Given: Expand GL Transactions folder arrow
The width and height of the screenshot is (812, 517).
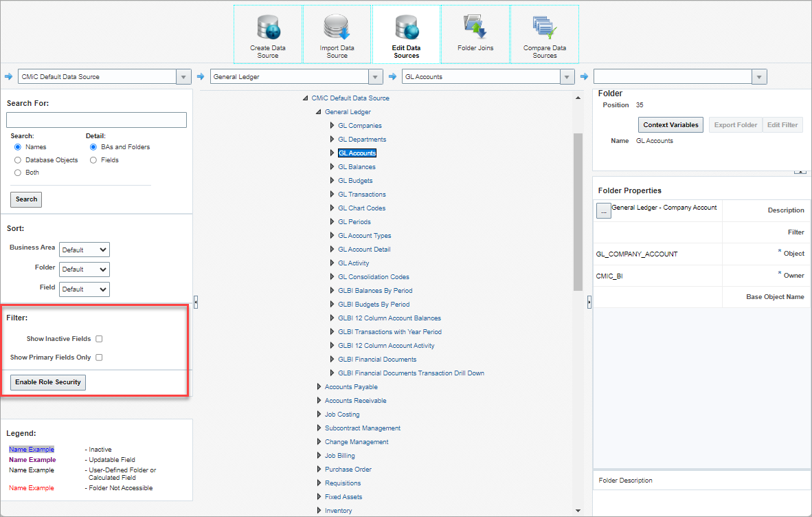Looking at the screenshot, I should tap(332, 195).
